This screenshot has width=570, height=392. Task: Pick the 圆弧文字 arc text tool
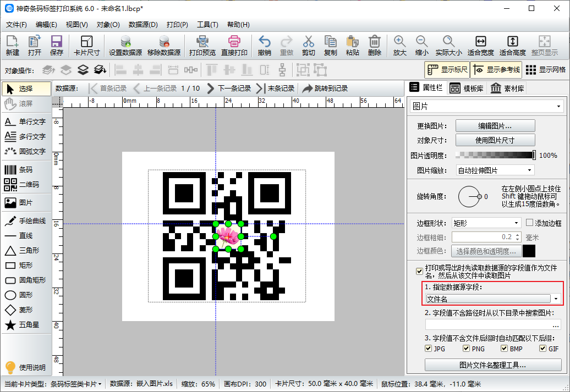click(x=26, y=151)
